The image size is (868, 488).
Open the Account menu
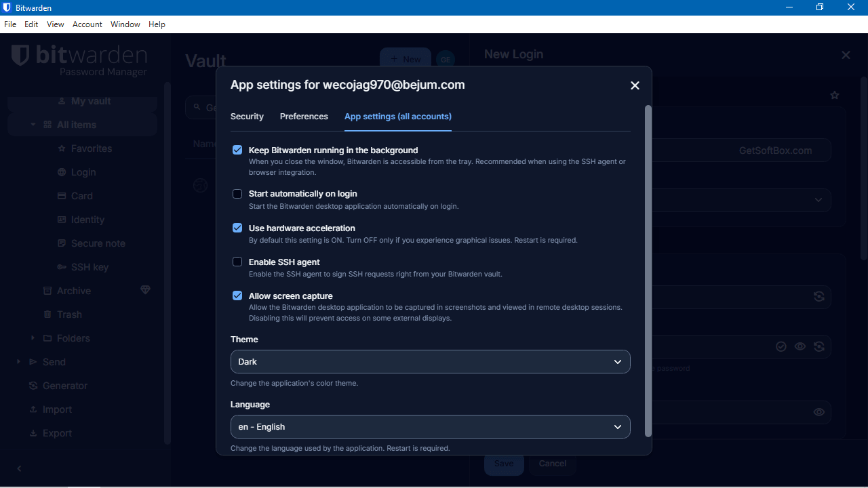pyautogui.click(x=87, y=24)
